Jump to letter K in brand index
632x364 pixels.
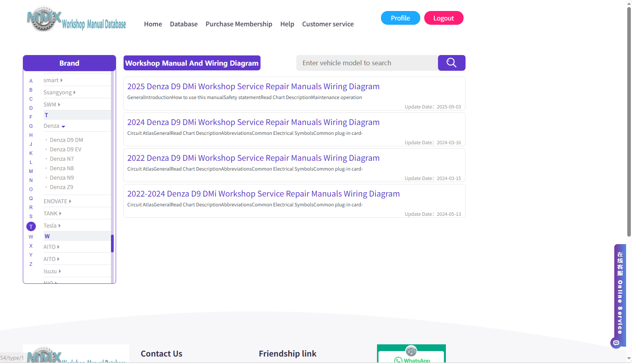tap(31, 153)
